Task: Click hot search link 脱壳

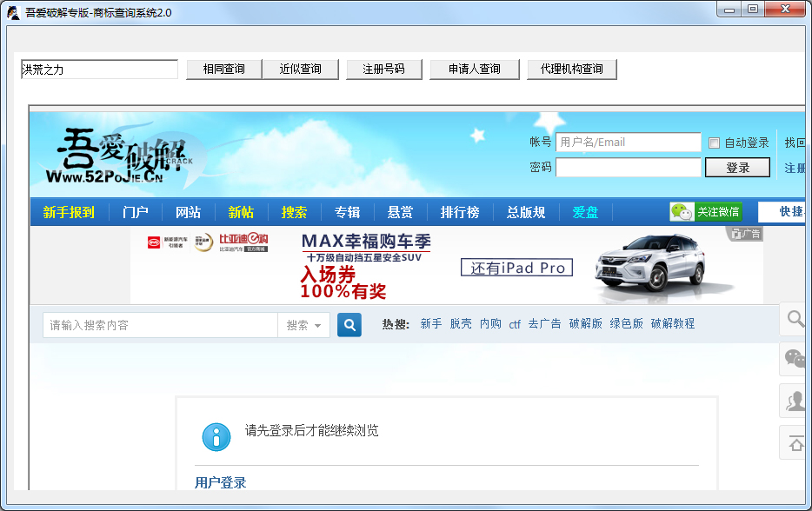Action: click(461, 324)
